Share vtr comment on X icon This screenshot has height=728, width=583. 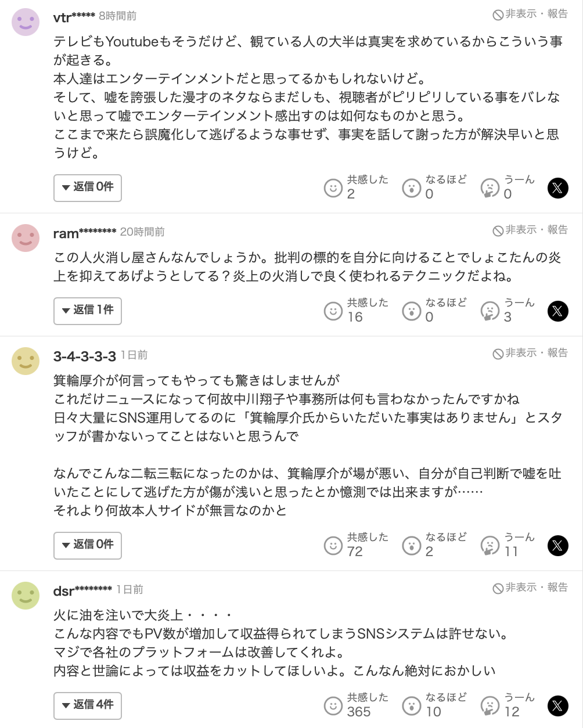tap(558, 188)
